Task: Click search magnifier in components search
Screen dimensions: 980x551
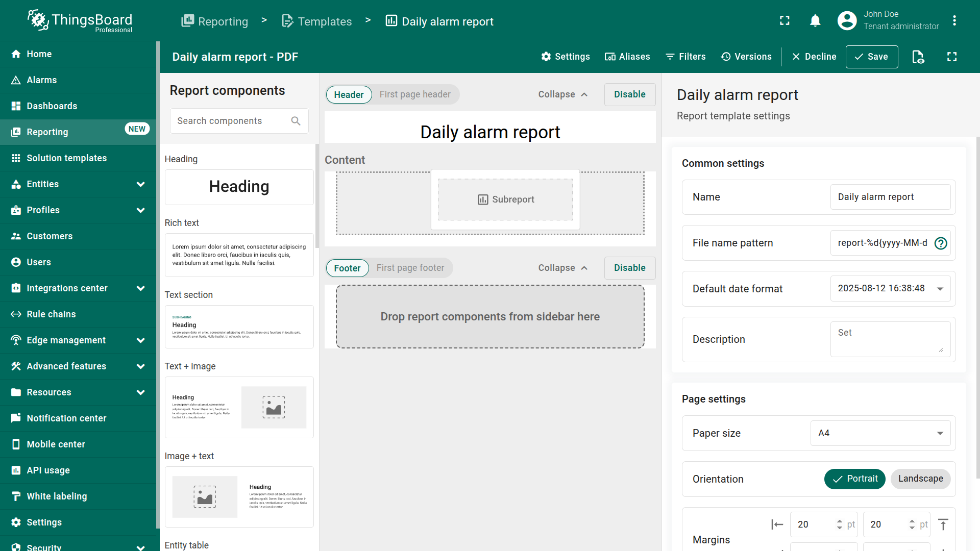Action: [296, 121]
